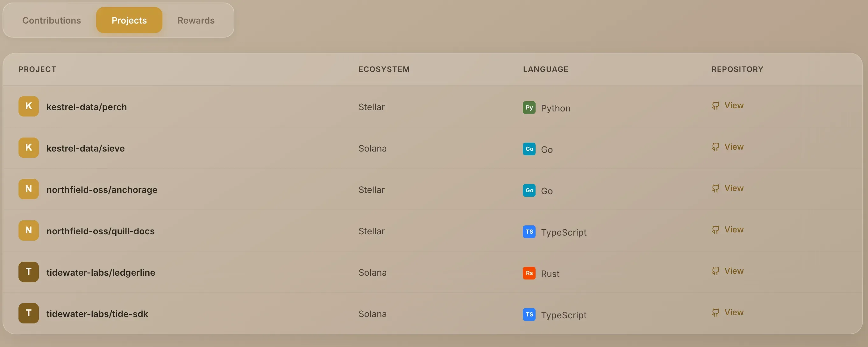Screen dimensions: 868x347
Task: Click project name tidewater-labs/tide-sdk
Action: (97, 314)
